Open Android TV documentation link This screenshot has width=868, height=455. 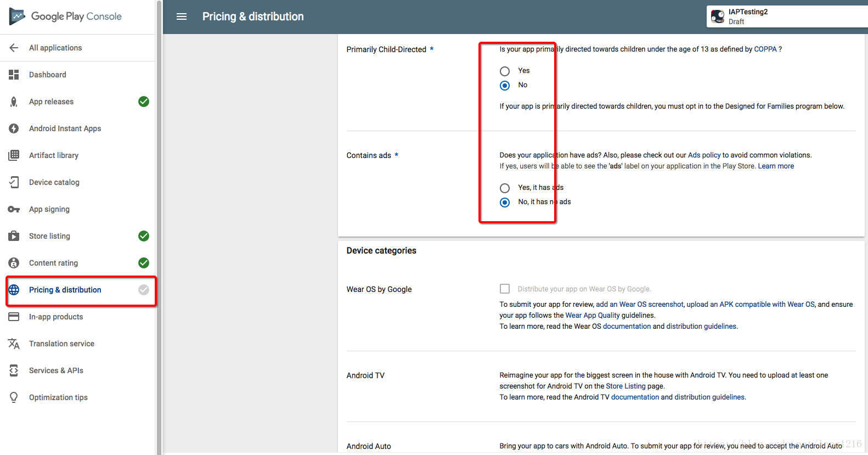pos(635,397)
